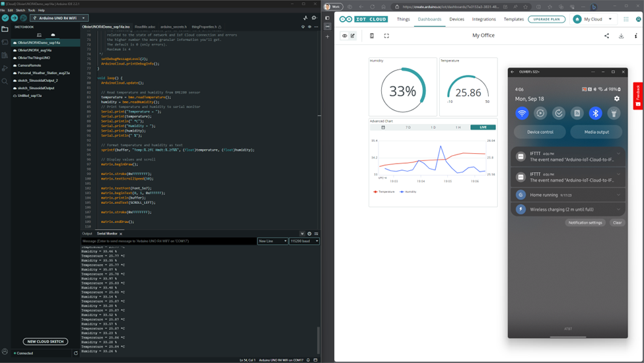Image resolution: width=644 pixels, height=363 pixels.
Task: Open the Tools menu in Arduino IDE
Action: click(x=32, y=11)
